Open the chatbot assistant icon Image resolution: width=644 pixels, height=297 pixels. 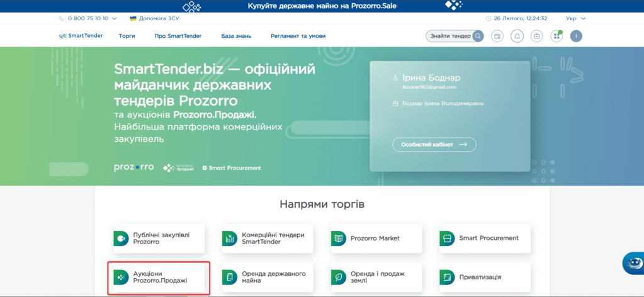pos(633,263)
